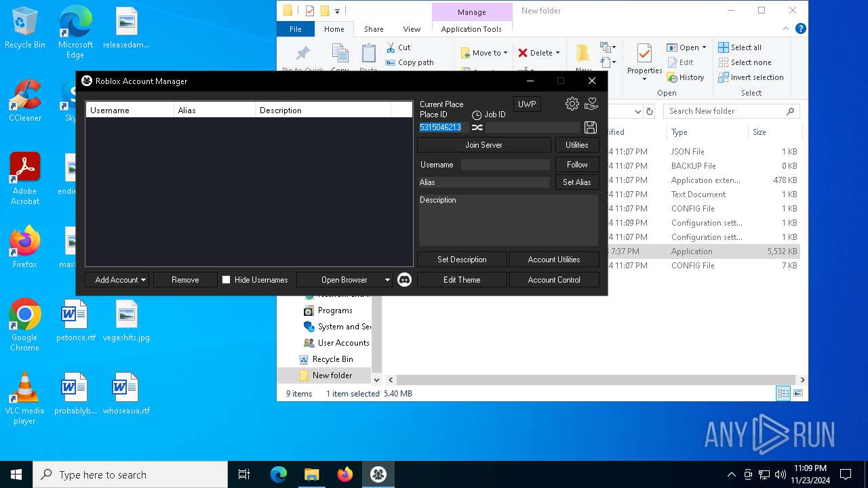Screen dimensions: 868x488
Task: Click into the Alias text field
Action: coord(484,182)
